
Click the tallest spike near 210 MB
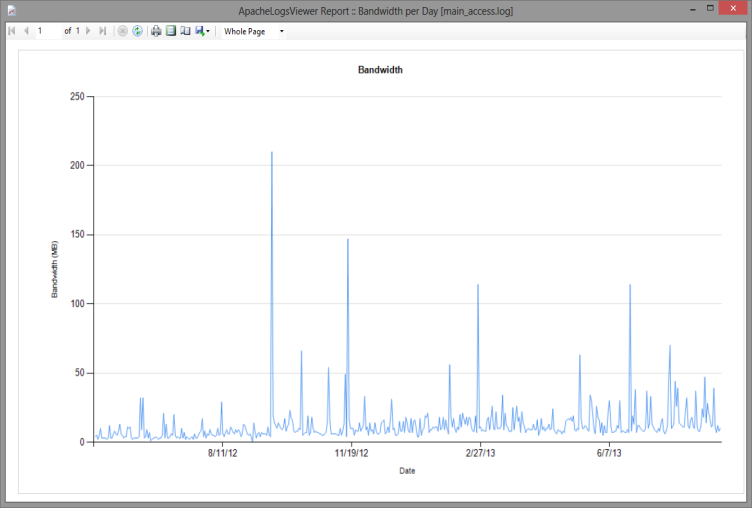[272, 154]
